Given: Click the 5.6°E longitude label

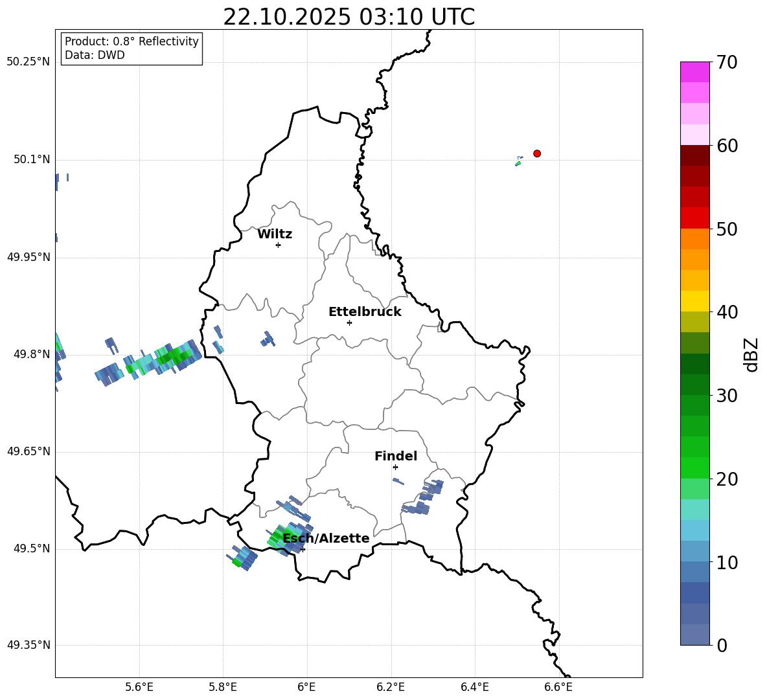Looking at the screenshot, I should 139,687.
